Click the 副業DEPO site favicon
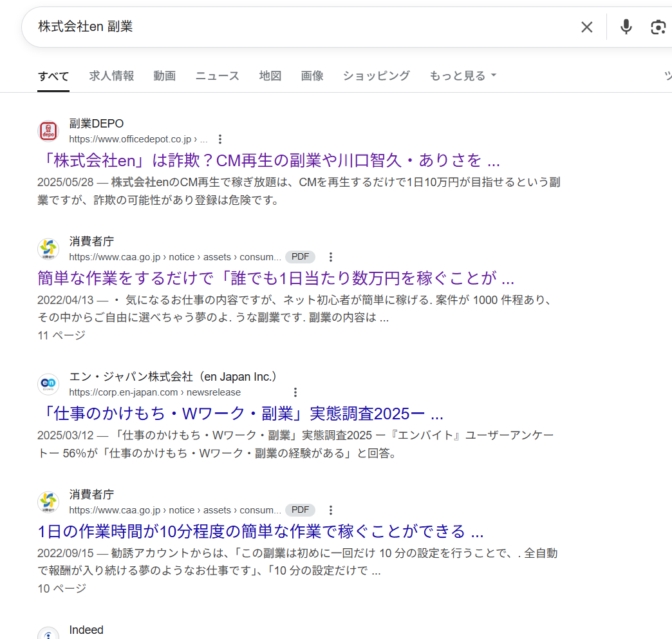 click(48, 131)
